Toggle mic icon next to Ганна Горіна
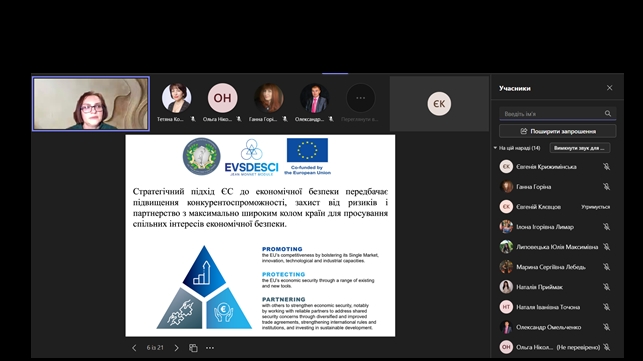This screenshot has height=361, width=643. click(607, 187)
